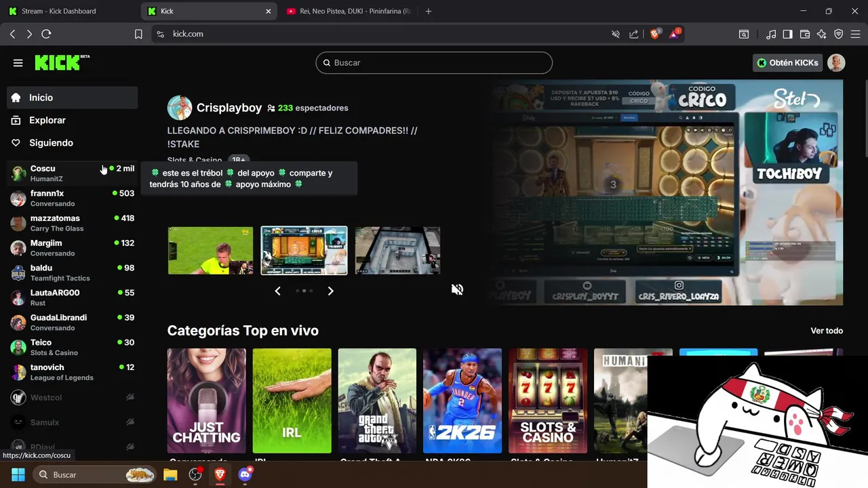Go back in browser history
Image resolution: width=868 pixels, height=488 pixels.
(13, 34)
